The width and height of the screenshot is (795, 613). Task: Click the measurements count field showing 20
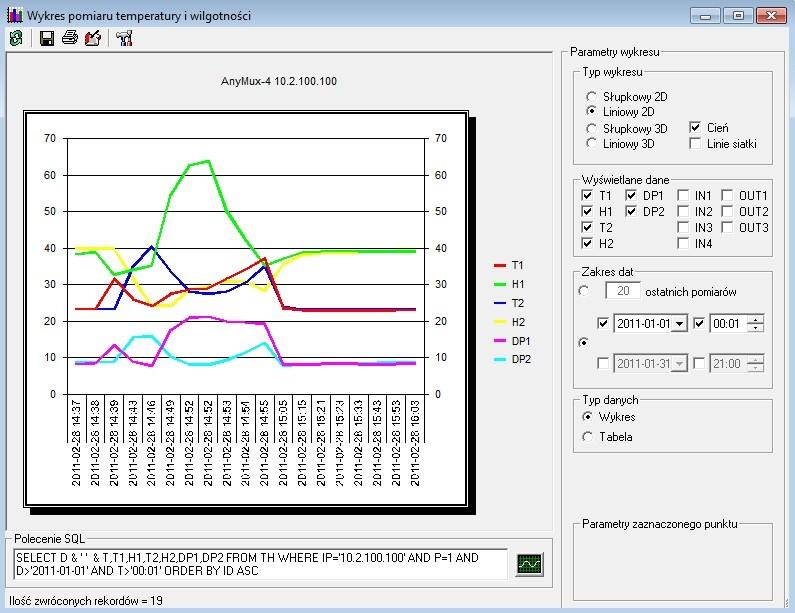click(x=623, y=291)
